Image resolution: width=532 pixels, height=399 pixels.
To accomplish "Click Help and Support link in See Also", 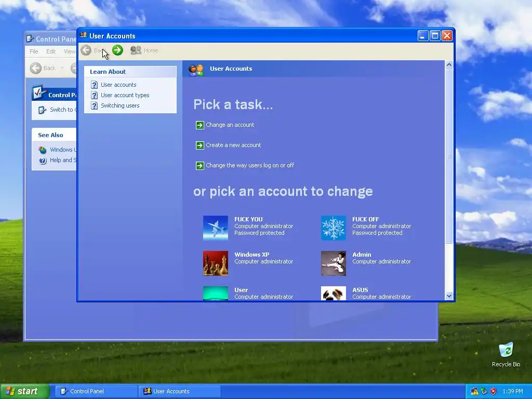I will (x=63, y=160).
